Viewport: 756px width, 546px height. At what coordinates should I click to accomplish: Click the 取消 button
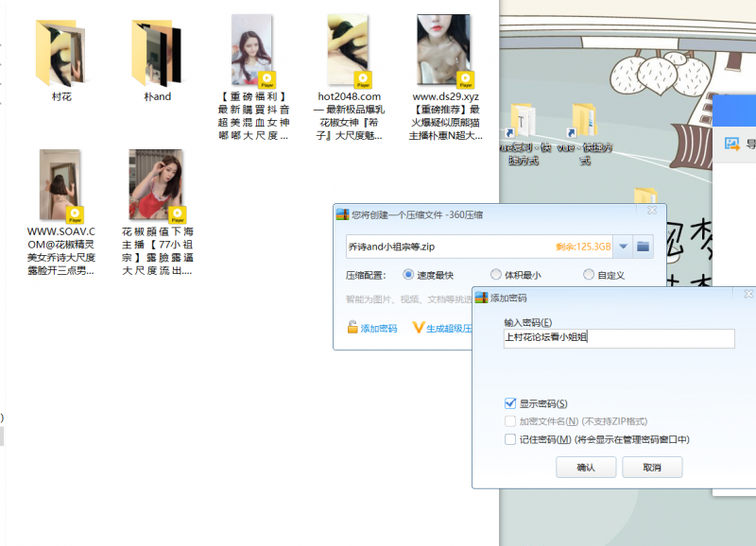pyautogui.click(x=652, y=468)
